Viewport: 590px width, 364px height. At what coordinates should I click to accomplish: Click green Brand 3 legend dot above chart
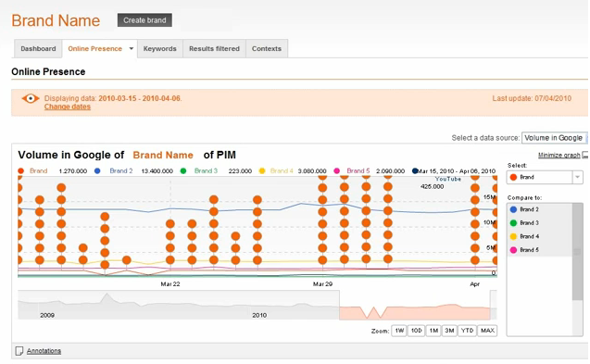(183, 171)
